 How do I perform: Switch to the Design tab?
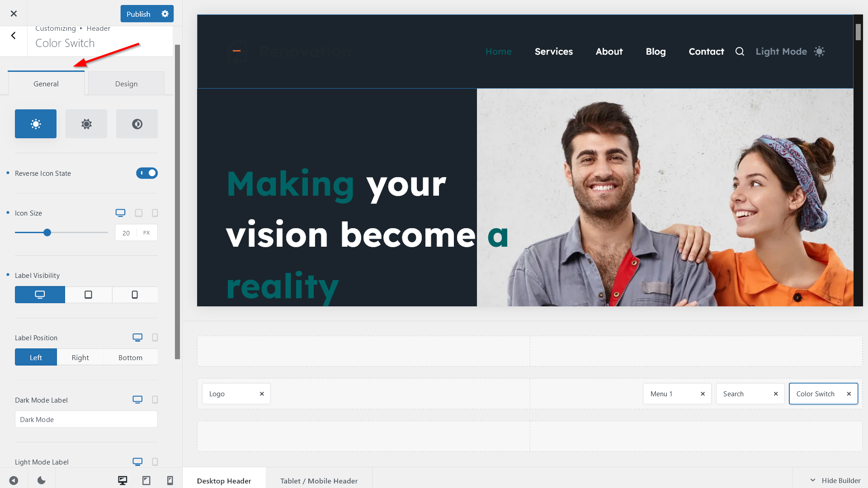pyautogui.click(x=127, y=84)
